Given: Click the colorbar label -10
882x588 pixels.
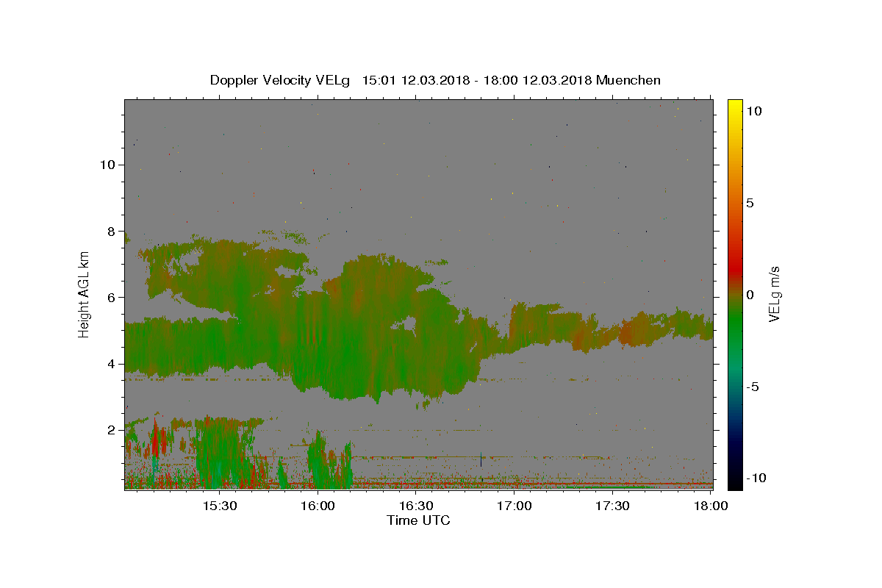Looking at the screenshot, I should tap(756, 478).
